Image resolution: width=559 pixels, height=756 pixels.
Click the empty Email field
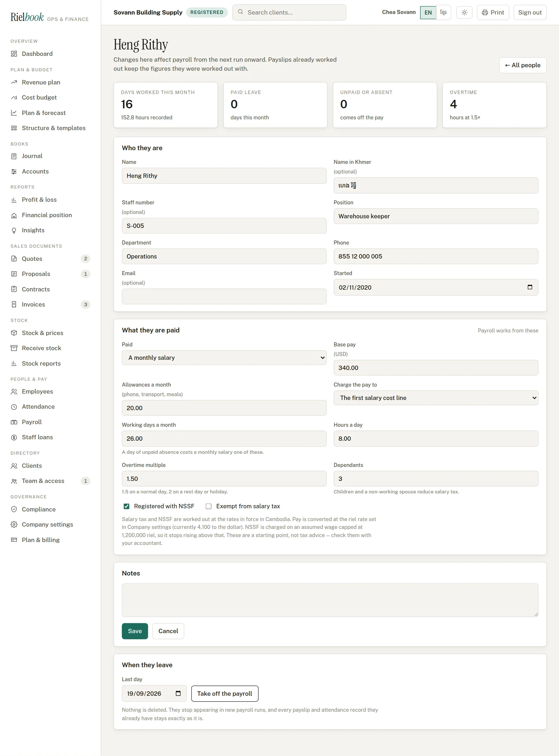coord(224,296)
